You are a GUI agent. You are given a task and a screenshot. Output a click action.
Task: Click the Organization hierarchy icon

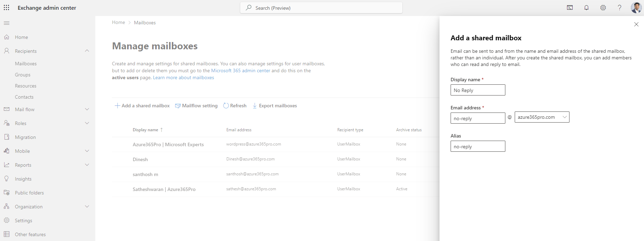[7, 207]
